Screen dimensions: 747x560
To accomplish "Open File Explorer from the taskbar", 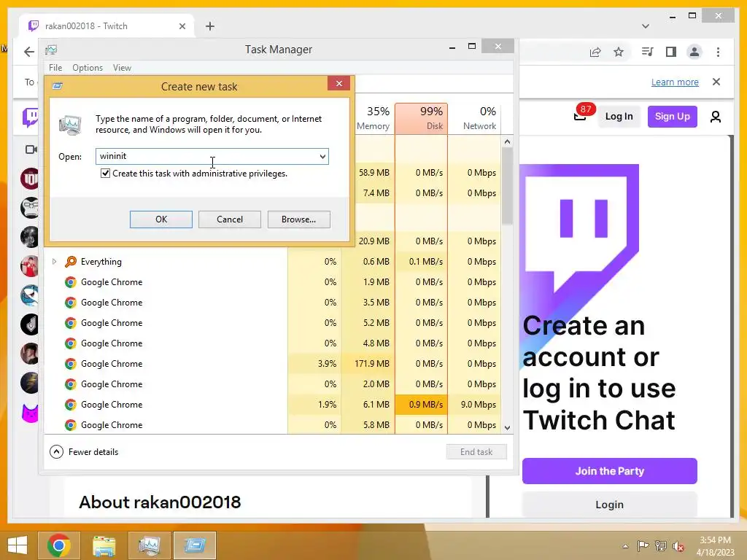I will point(104,545).
